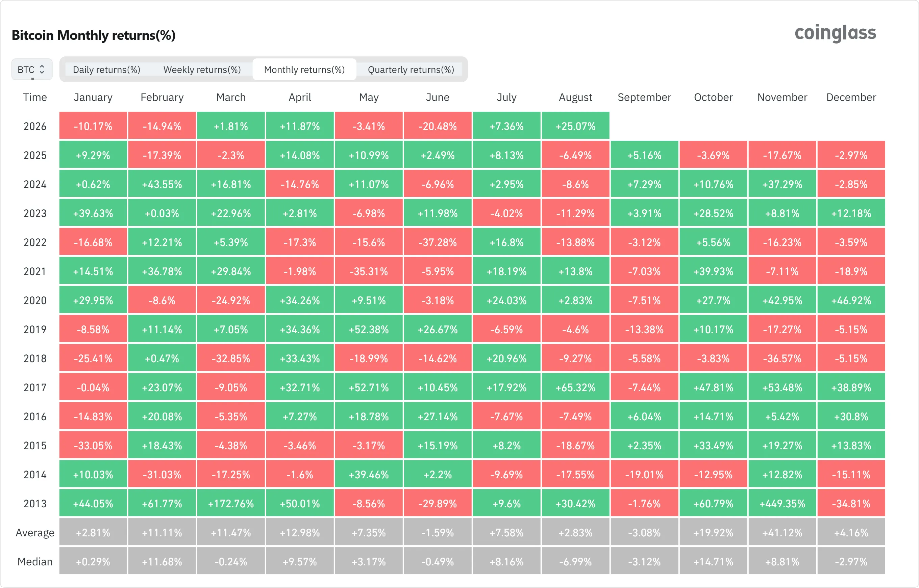Click the 2022 June -37.28% cell
The width and height of the screenshot is (919, 588).
coord(438,242)
